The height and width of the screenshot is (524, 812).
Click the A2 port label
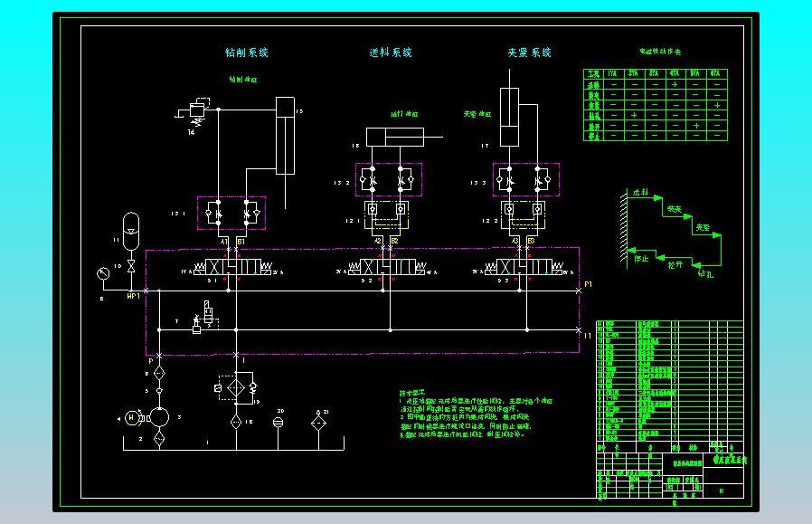point(378,241)
